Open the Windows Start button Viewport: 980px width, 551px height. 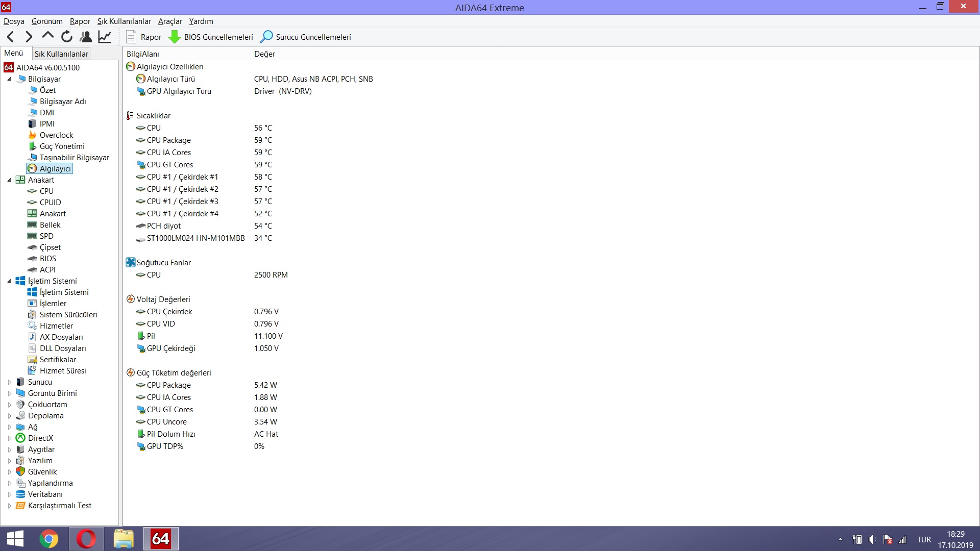click(x=15, y=539)
